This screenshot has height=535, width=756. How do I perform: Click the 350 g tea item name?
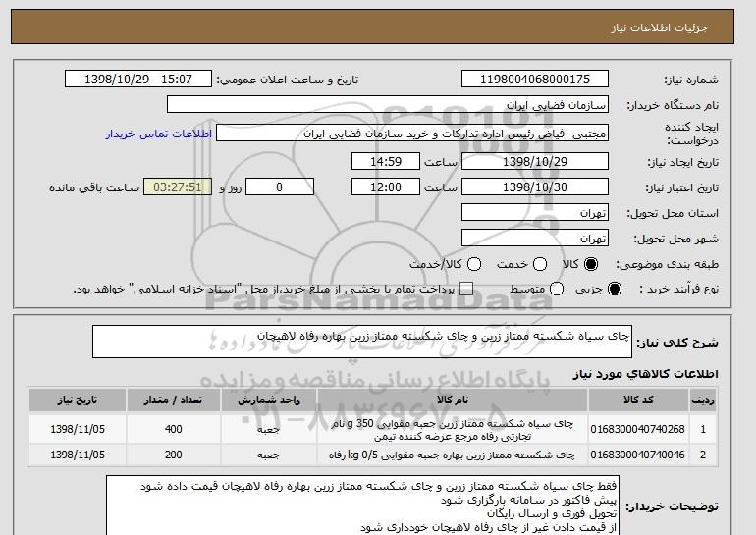tap(453, 429)
